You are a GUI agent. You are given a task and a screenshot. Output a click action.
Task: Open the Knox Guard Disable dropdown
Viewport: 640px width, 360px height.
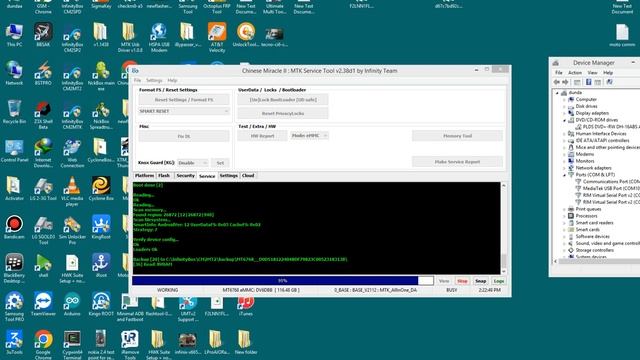tap(192, 163)
